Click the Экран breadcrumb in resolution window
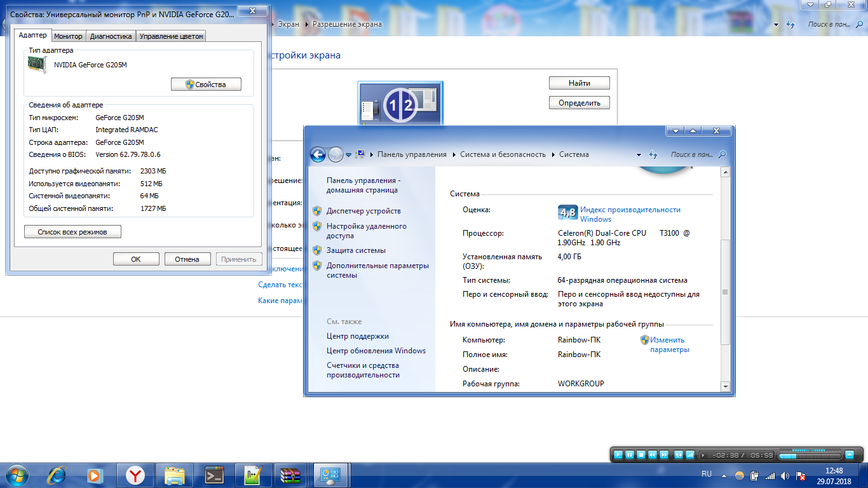 pos(288,24)
